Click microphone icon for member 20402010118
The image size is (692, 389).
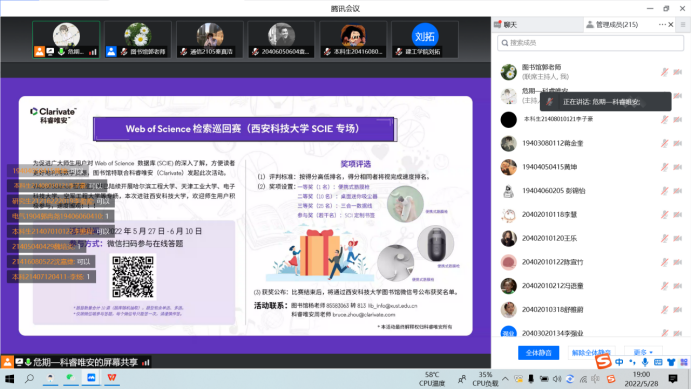coord(664,215)
